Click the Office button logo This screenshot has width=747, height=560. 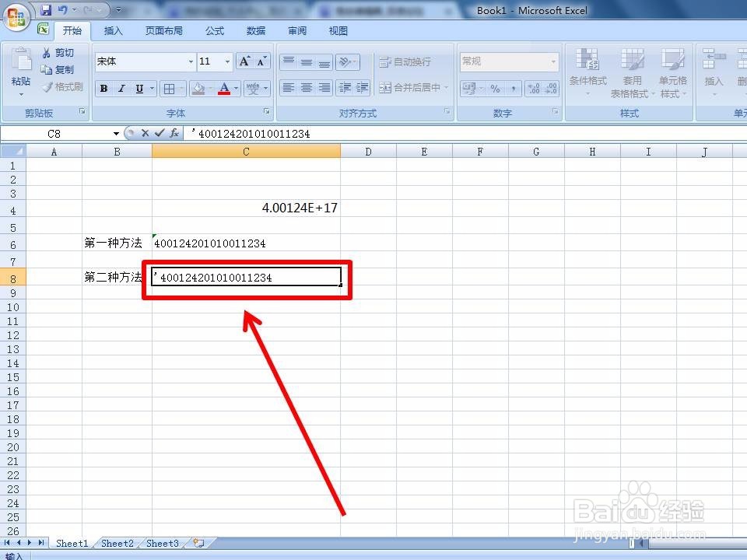(x=16, y=17)
